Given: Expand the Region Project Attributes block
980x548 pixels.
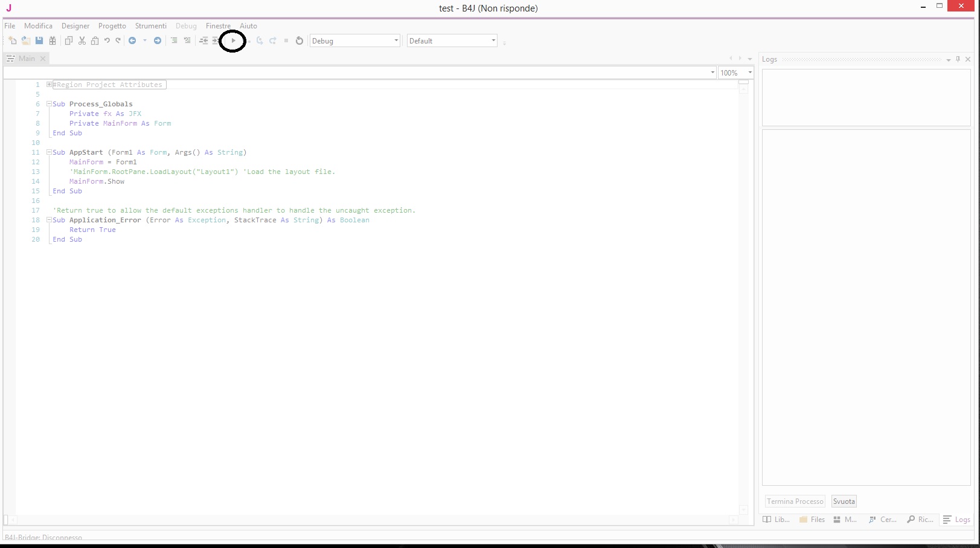Looking at the screenshot, I should point(49,85).
